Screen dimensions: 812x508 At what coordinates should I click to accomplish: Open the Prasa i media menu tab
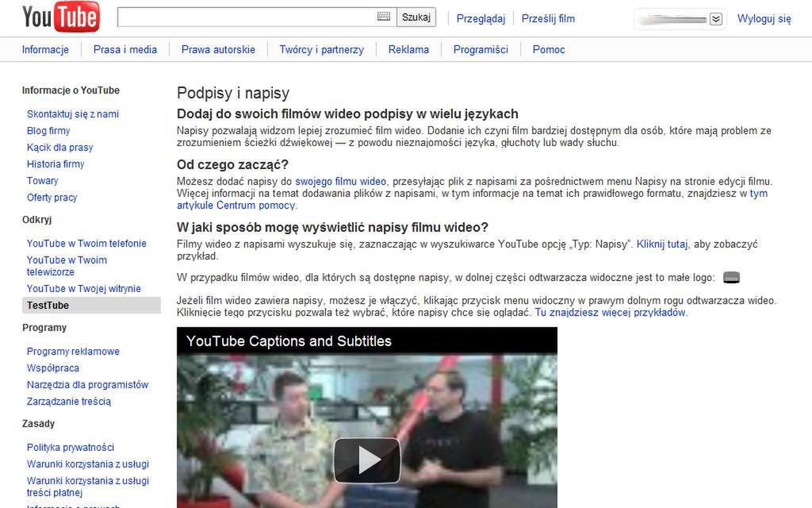pyautogui.click(x=124, y=50)
